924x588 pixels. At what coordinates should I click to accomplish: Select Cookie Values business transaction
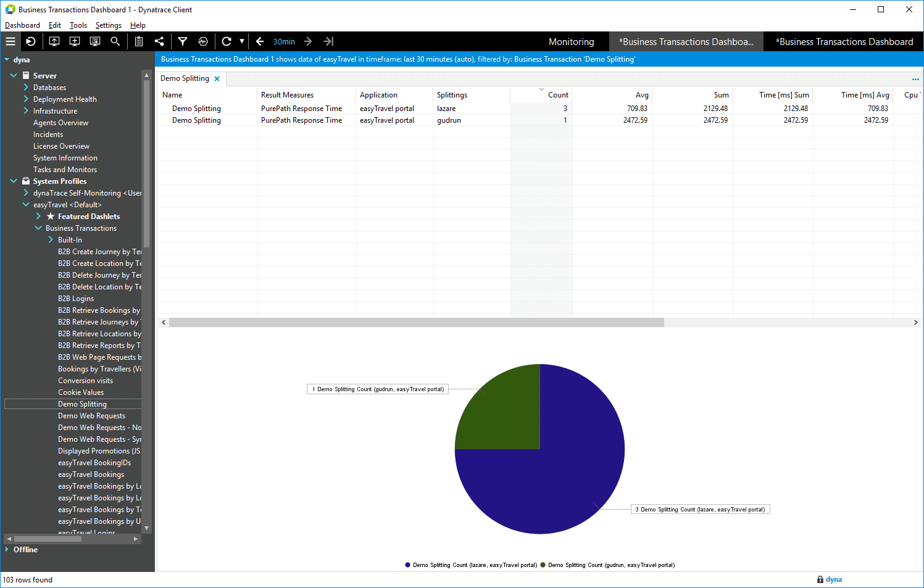(81, 392)
